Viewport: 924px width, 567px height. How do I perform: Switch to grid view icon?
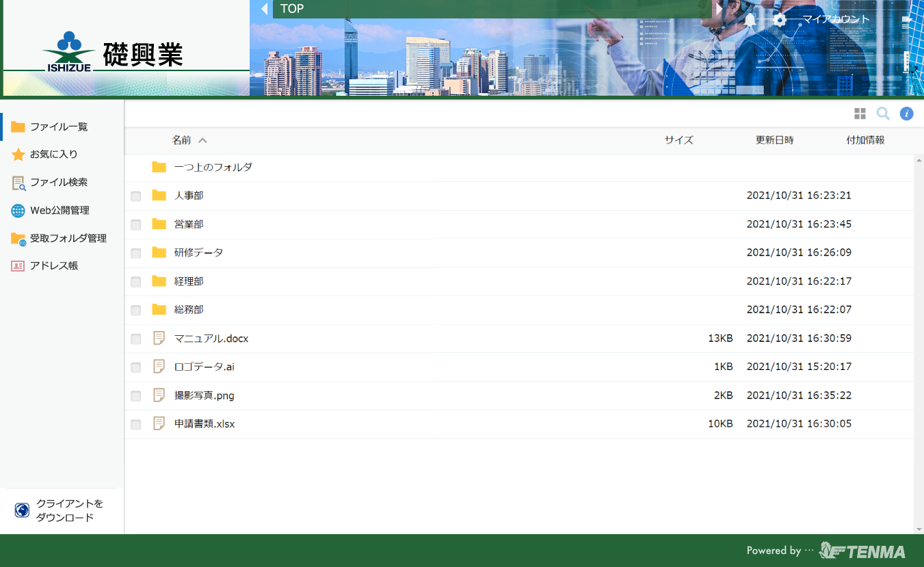click(x=860, y=114)
